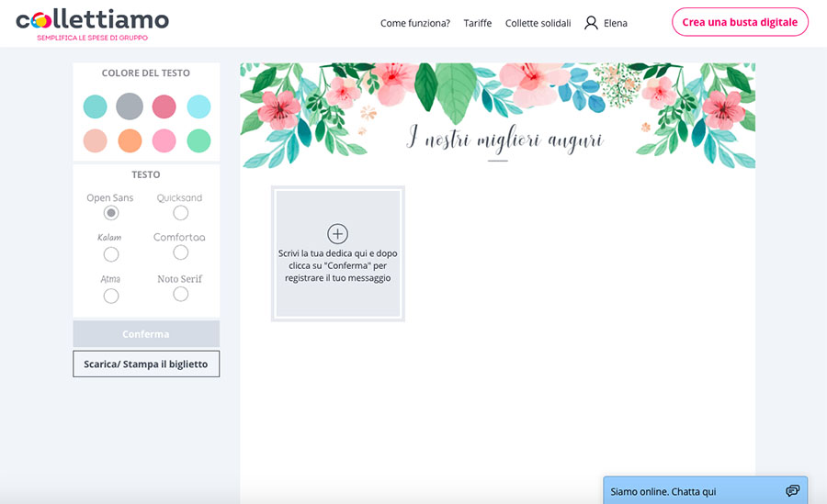Viewport: 827px width, 504px height.
Task: Pick the gray text color swatch
Action: tap(130, 106)
